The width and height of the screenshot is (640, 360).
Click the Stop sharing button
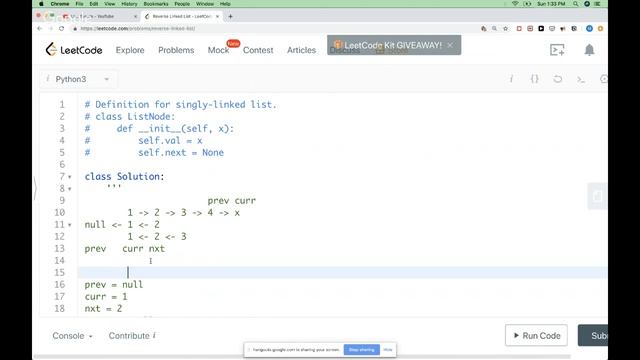click(362, 350)
